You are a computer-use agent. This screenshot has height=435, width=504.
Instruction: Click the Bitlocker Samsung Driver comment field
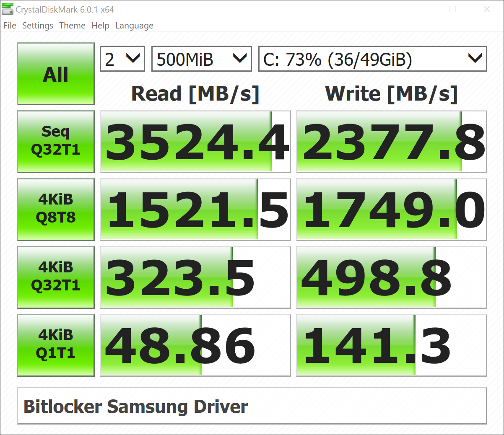click(x=252, y=406)
